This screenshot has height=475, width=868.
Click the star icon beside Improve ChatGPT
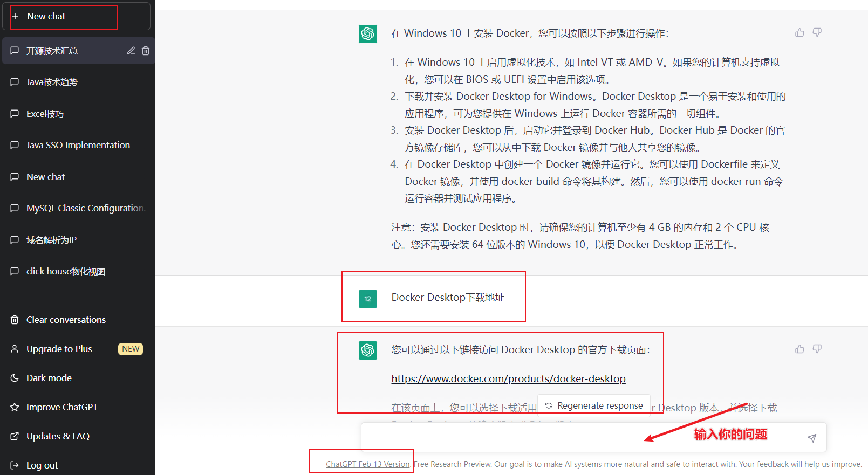(15, 407)
